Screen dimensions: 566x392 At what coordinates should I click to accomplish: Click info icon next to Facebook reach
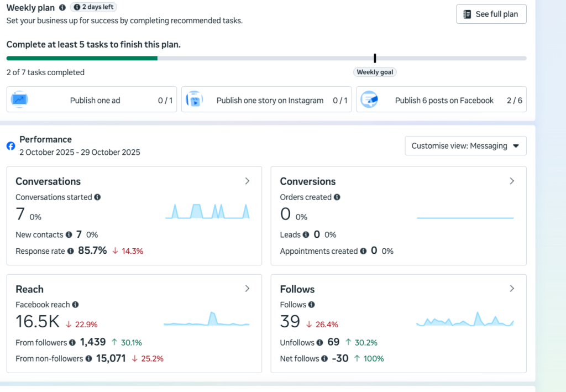75,305
